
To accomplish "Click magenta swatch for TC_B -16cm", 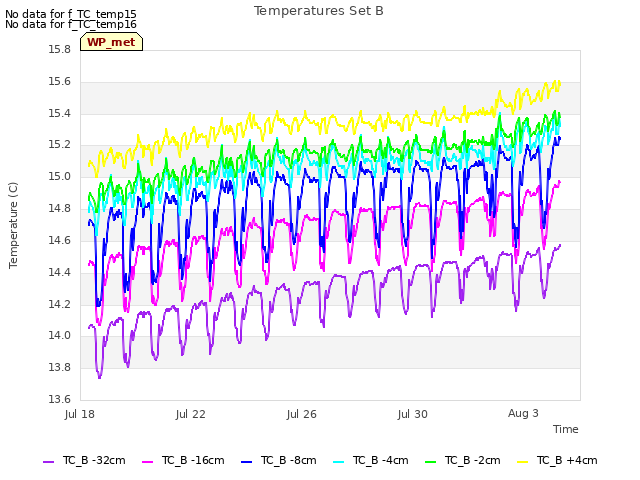I will pos(147,461).
